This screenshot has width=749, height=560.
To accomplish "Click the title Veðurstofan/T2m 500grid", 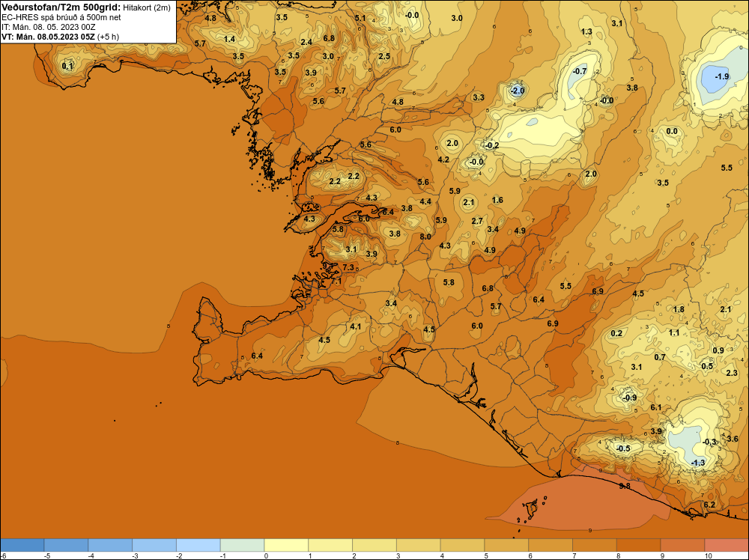I will (61, 7).
